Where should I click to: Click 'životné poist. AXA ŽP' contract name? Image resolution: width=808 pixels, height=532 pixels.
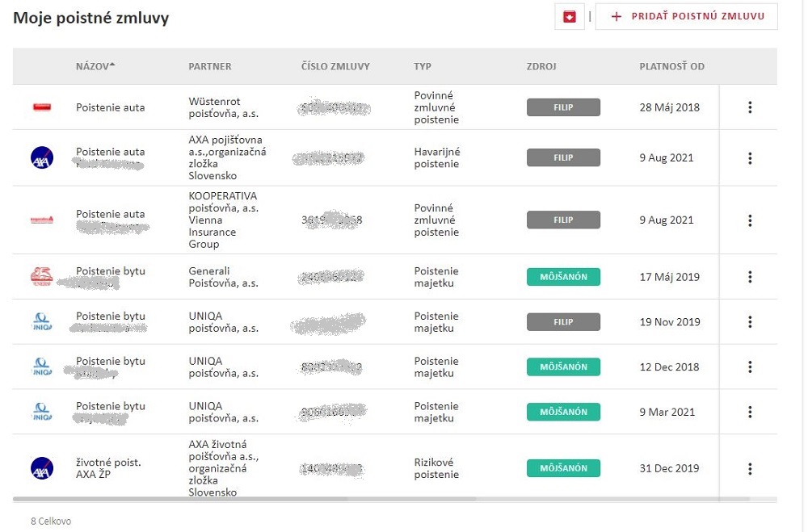[108, 468]
